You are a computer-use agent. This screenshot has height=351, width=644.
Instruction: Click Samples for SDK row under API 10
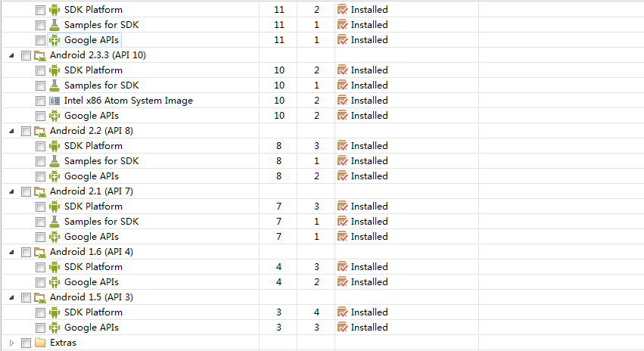click(x=101, y=85)
